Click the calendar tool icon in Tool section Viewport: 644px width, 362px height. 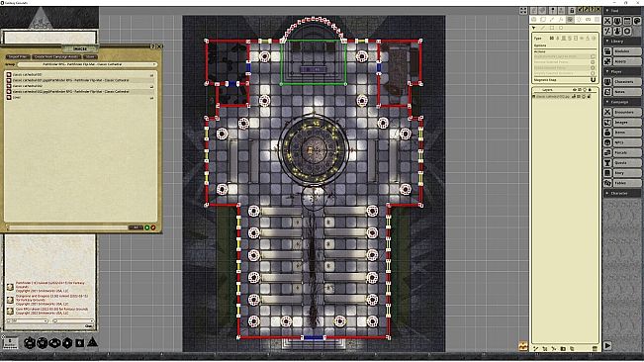(x=627, y=21)
